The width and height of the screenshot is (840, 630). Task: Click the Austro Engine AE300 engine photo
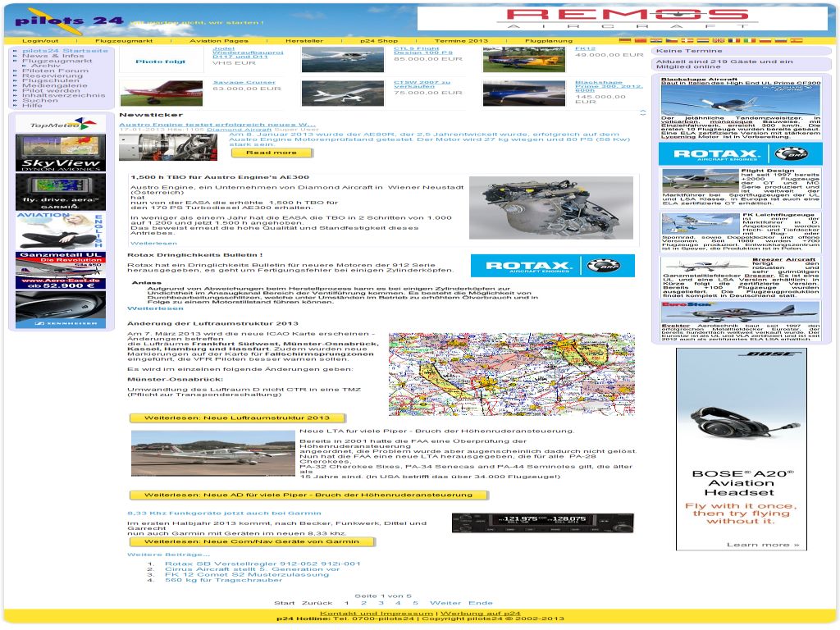pyautogui.click(x=551, y=208)
